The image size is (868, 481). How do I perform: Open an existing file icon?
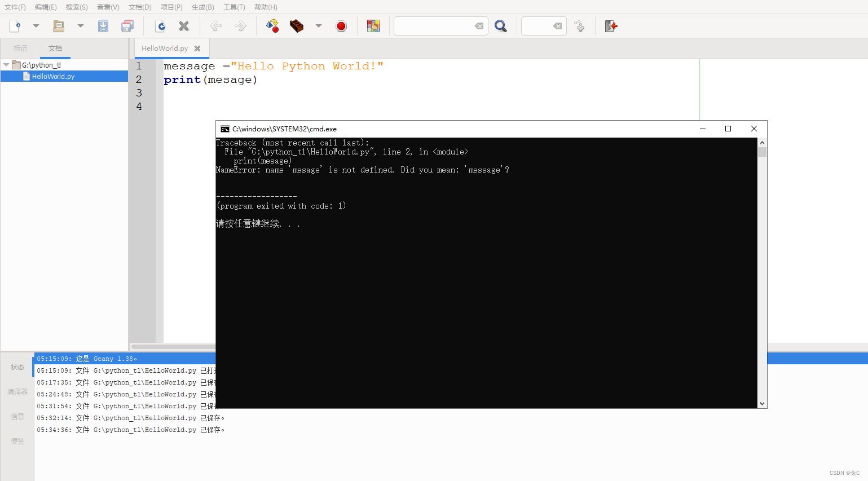(59, 26)
